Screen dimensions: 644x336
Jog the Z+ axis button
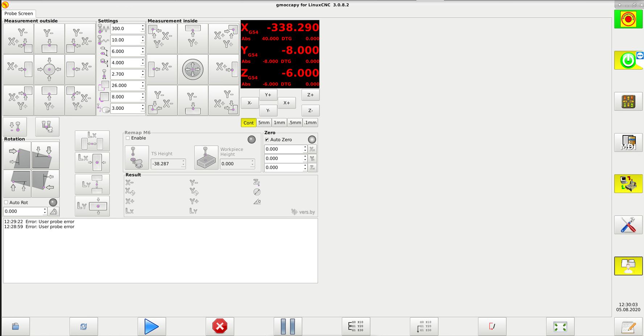tap(310, 95)
